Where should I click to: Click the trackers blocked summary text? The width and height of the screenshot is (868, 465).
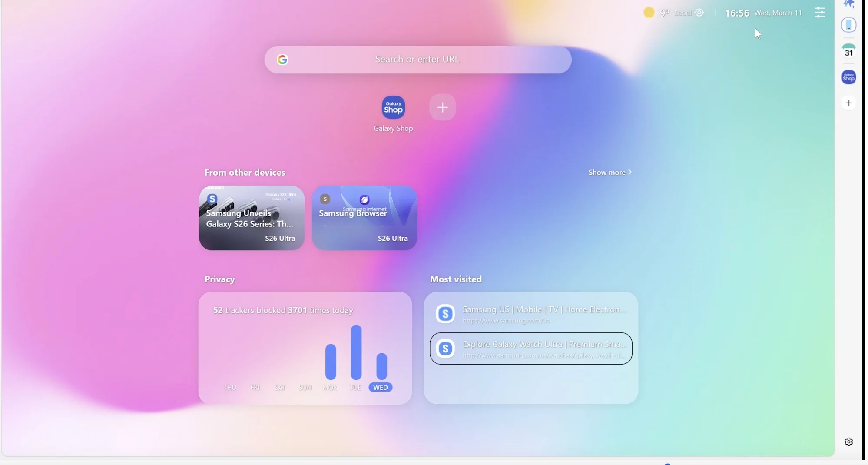point(283,310)
